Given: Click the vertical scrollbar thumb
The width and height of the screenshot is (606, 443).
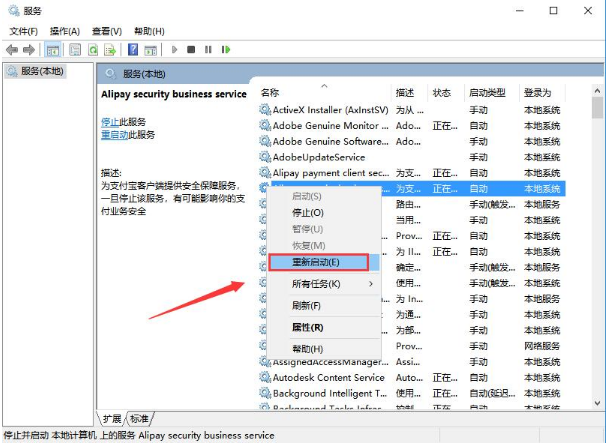Looking at the screenshot, I should (597, 108).
